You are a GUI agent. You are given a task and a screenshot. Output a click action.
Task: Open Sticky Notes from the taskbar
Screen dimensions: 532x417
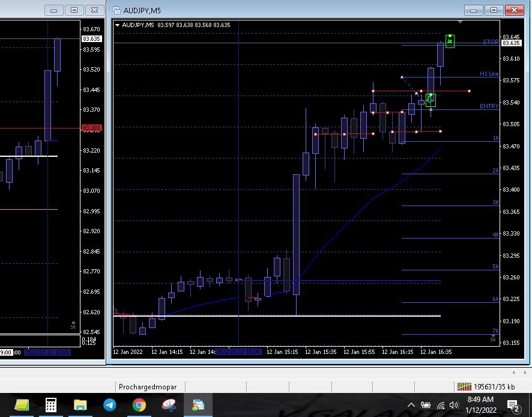22,405
